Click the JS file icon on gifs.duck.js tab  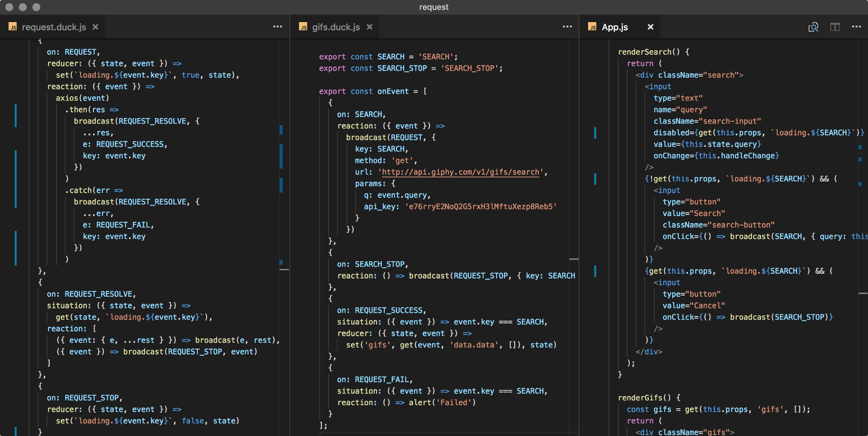[303, 27]
